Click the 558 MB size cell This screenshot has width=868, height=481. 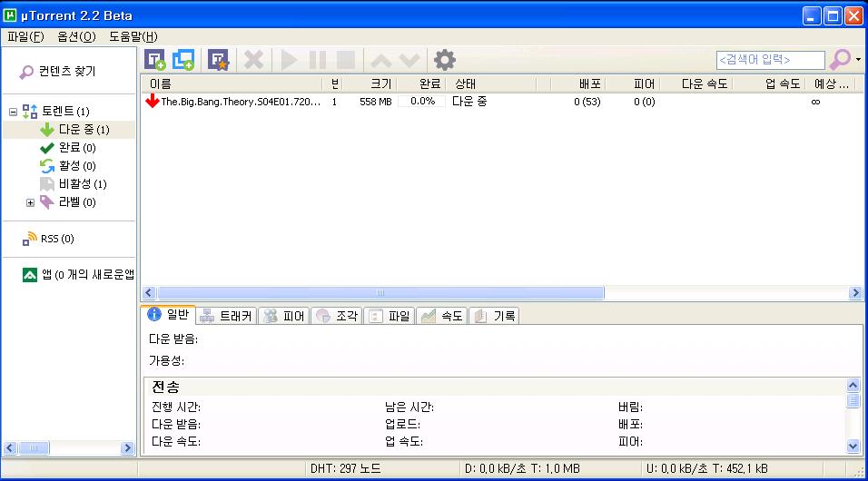coord(375,102)
